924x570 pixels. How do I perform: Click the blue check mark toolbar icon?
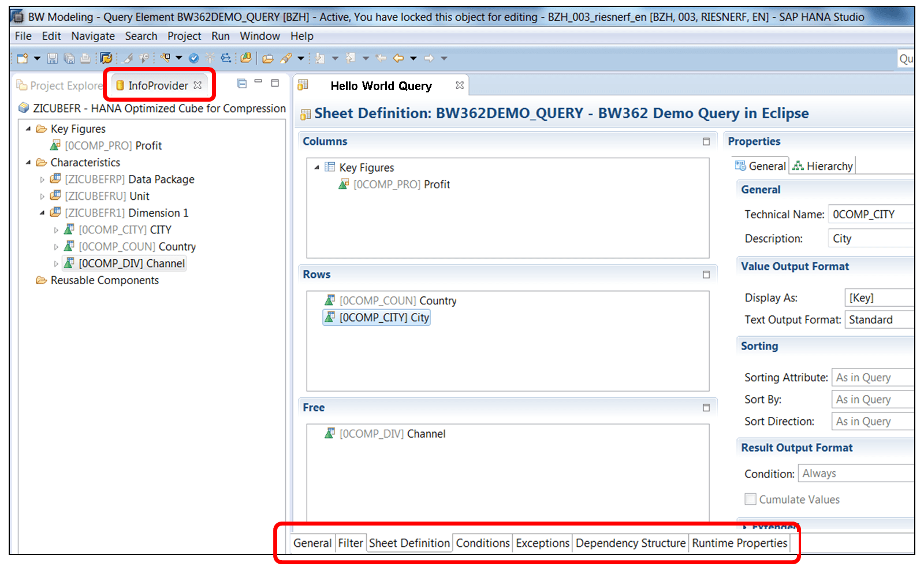tap(194, 58)
